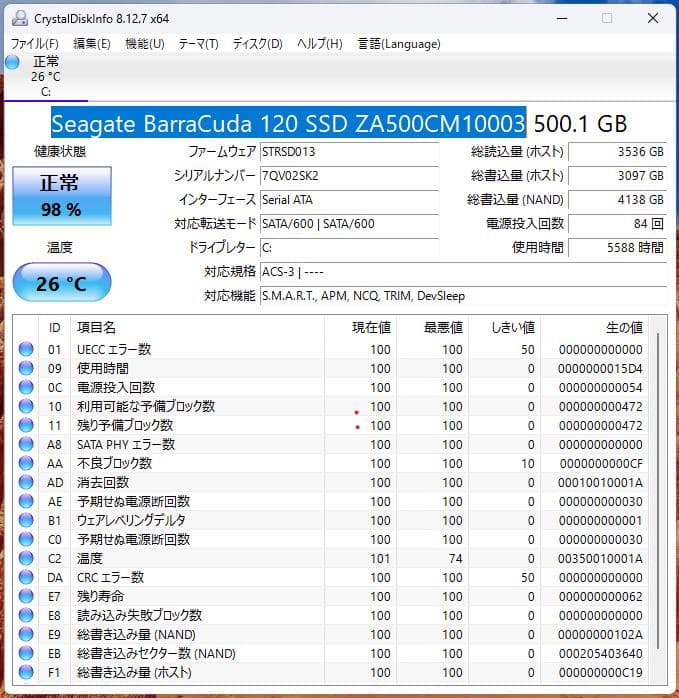The width and height of the screenshot is (679, 698).
Task: Click the 正常 98 % health status button
Action: pos(61,196)
